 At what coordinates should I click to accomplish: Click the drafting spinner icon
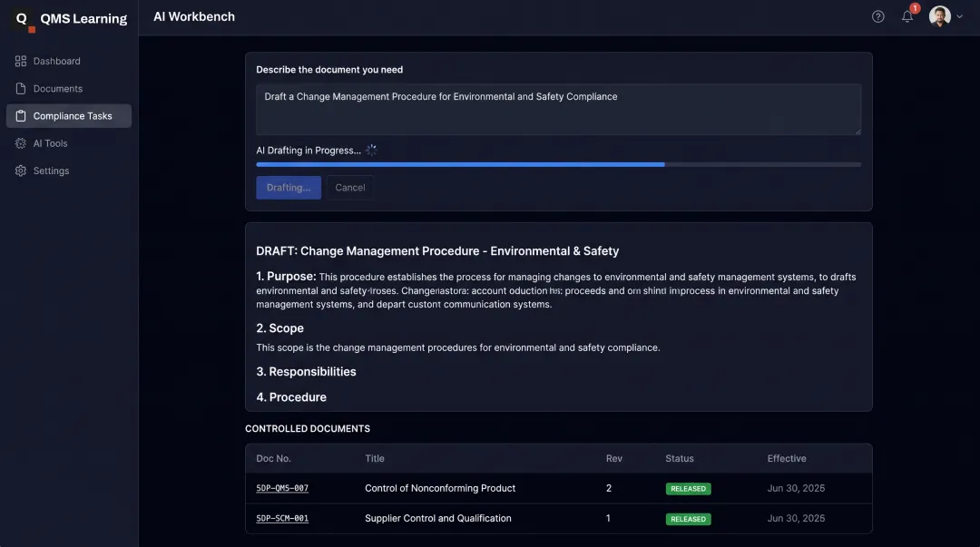coord(371,150)
